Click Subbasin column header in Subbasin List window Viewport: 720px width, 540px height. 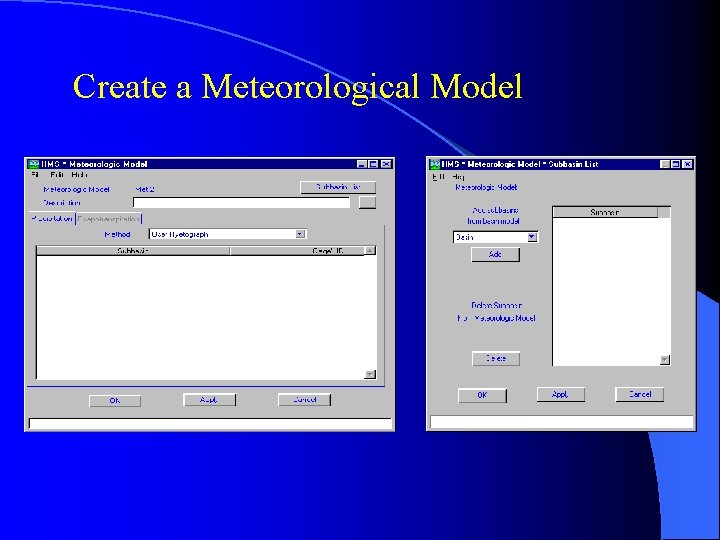pos(605,212)
